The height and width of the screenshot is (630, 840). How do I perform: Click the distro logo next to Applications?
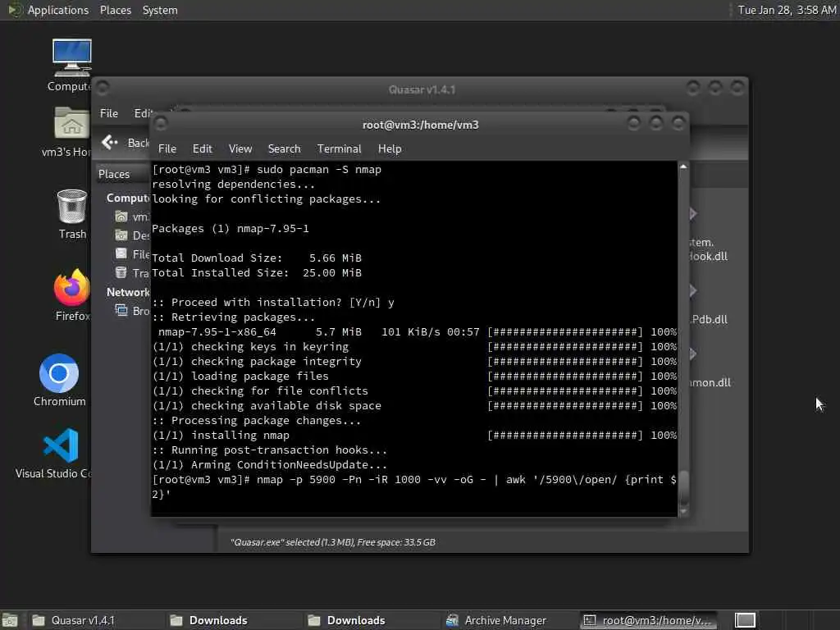coord(15,10)
